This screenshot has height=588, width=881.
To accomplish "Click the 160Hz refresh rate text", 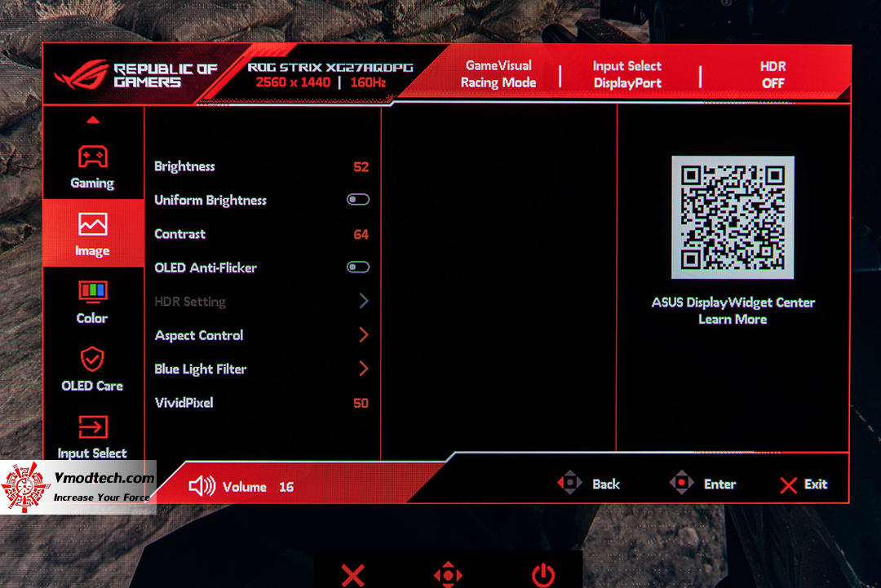I will click(x=368, y=82).
